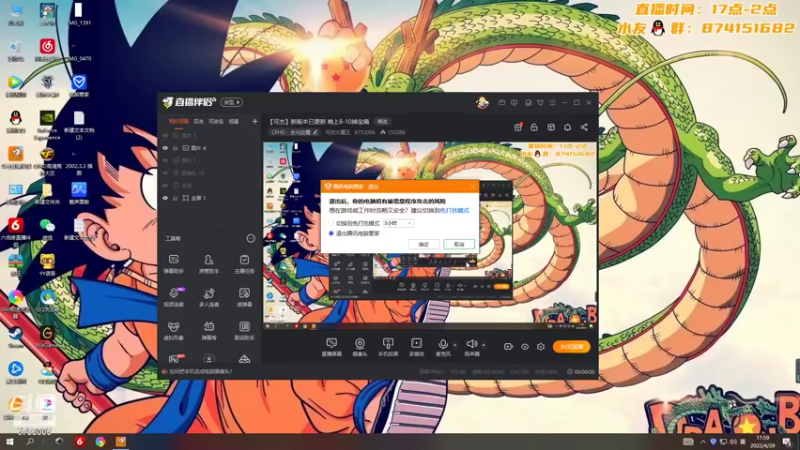Add the 多媒体 media source
This screenshot has height=450, width=800.
coord(416,347)
